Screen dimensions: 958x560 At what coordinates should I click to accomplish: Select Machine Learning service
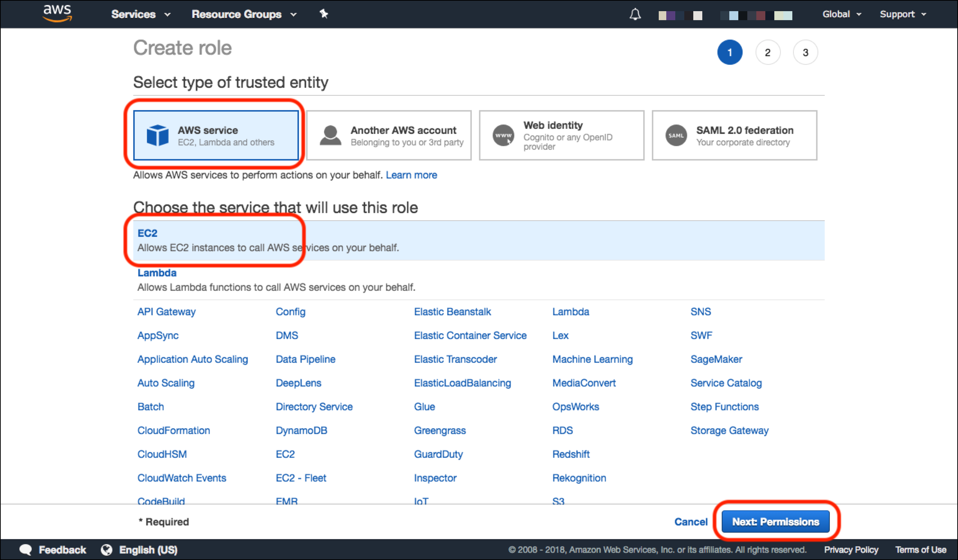(x=592, y=359)
